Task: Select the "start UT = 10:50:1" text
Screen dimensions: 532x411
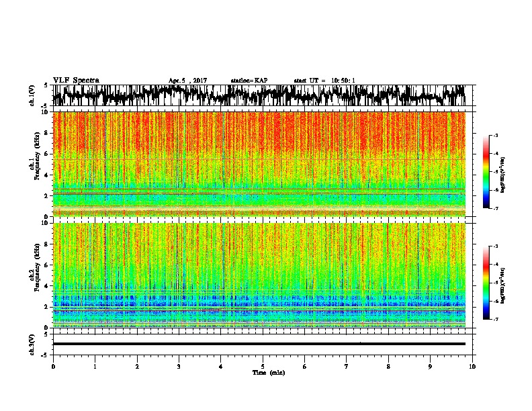Action: (324, 81)
